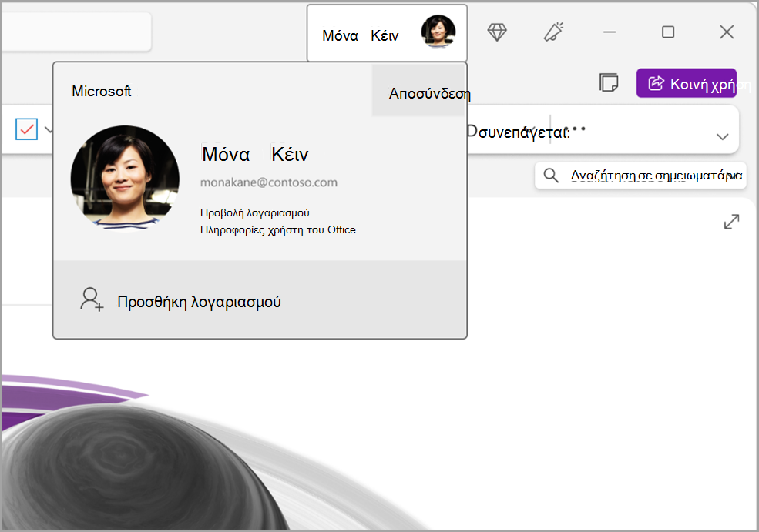759x532 pixels.
Task: Click Προσθήκη λογαριασμού
Action: click(x=260, y=301)
